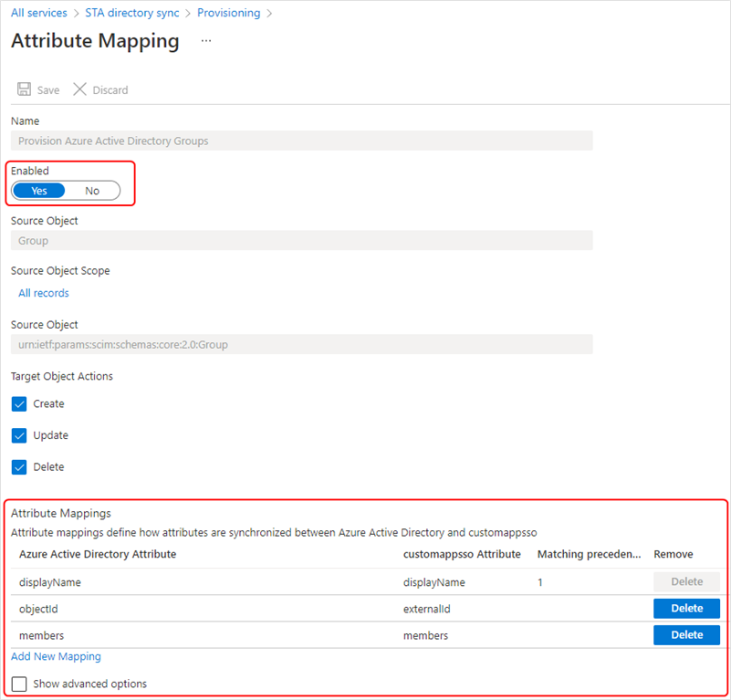Click the customappsso Attribute column header
Viewport: 731px width, 700px height.
(x=462, y=554)
